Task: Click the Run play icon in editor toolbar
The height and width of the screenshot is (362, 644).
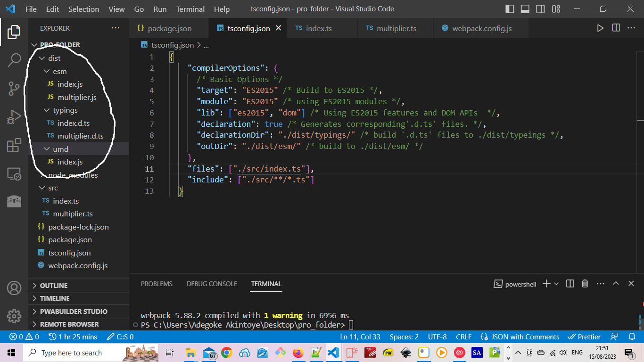Action: 600,28
